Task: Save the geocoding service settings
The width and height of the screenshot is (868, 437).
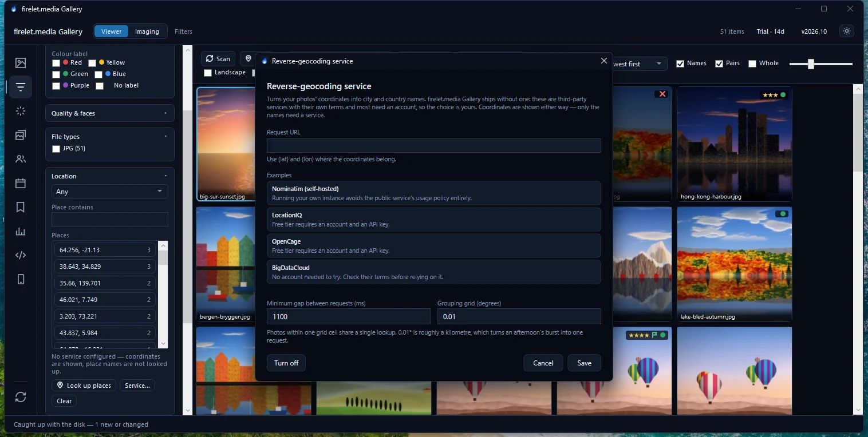Action: (584, 363)
